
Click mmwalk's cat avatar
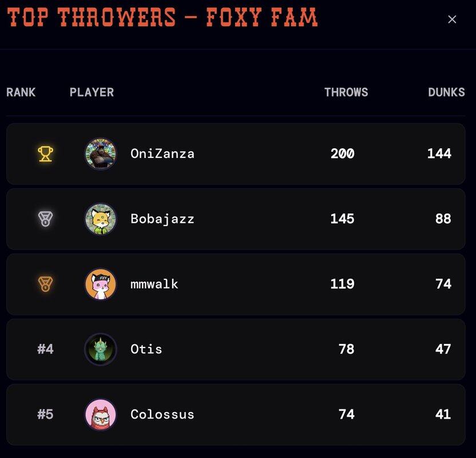coord(101,284)
